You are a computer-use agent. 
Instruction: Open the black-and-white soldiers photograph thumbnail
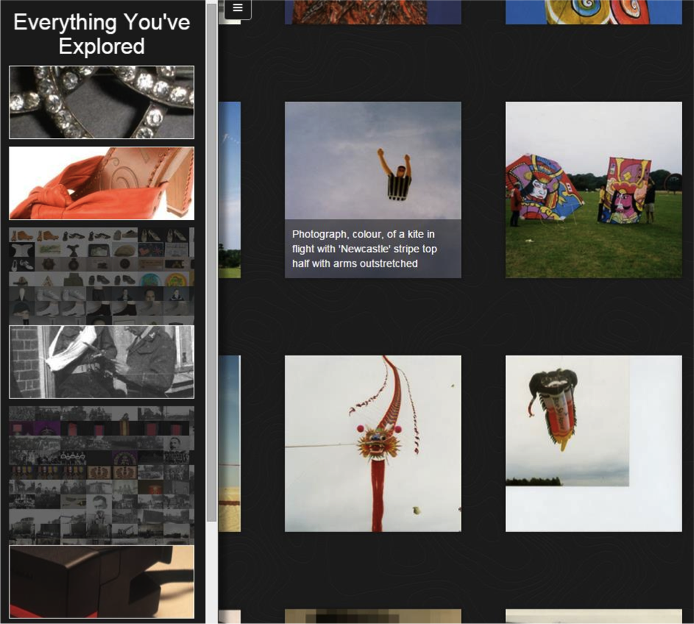point(101,361)
